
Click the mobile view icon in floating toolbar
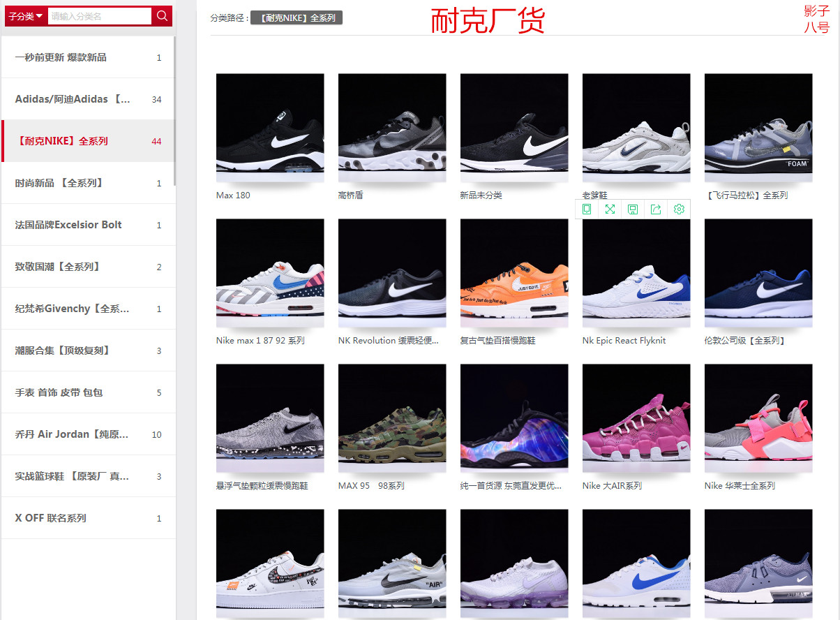[587, 209]
